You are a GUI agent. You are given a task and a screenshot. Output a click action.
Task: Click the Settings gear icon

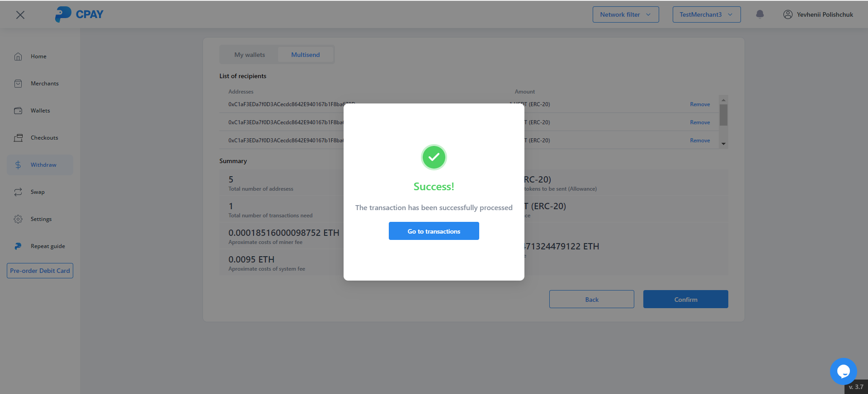(x=18, y=219)
